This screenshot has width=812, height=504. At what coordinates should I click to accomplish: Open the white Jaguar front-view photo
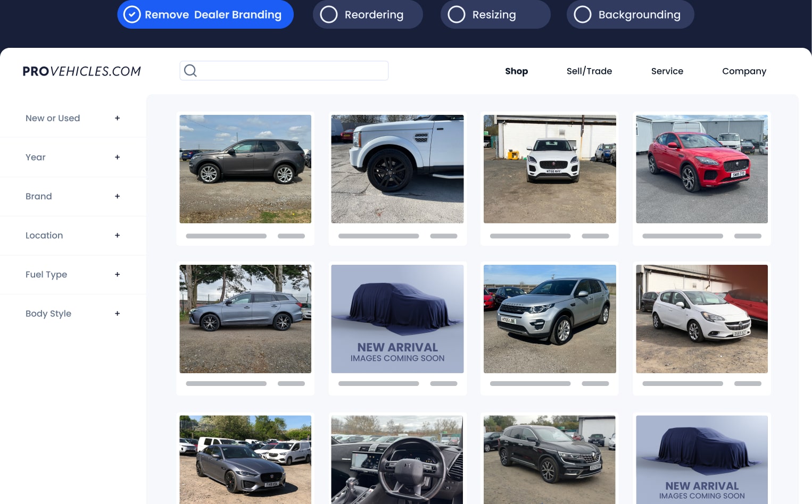(x=550, y=169)
